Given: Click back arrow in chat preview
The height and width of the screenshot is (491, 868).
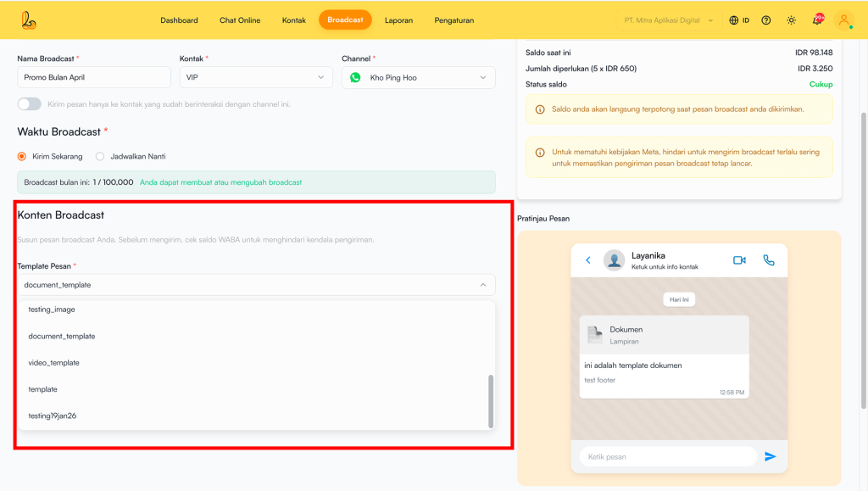Looking at the screenshot, I should (588, 260).
